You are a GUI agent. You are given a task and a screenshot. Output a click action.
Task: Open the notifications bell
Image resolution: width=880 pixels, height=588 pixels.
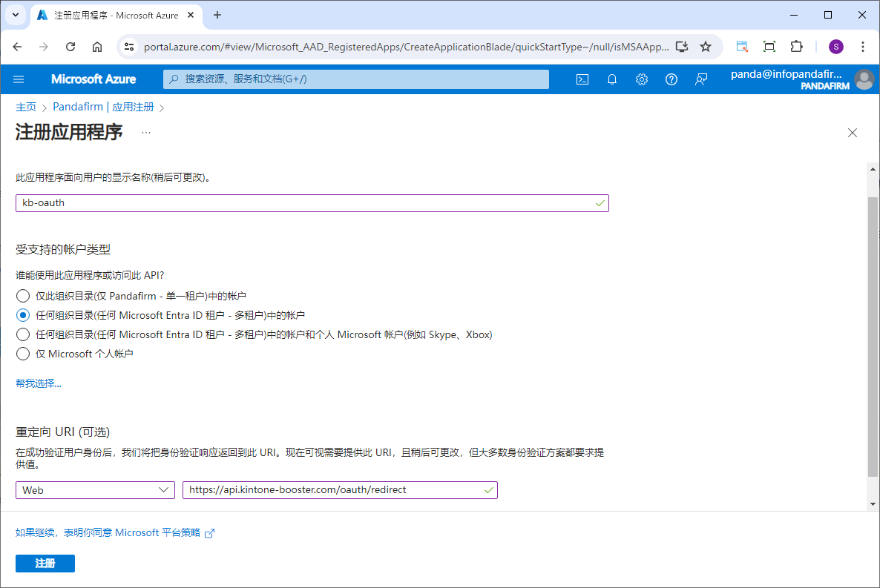tap(612, 79)
